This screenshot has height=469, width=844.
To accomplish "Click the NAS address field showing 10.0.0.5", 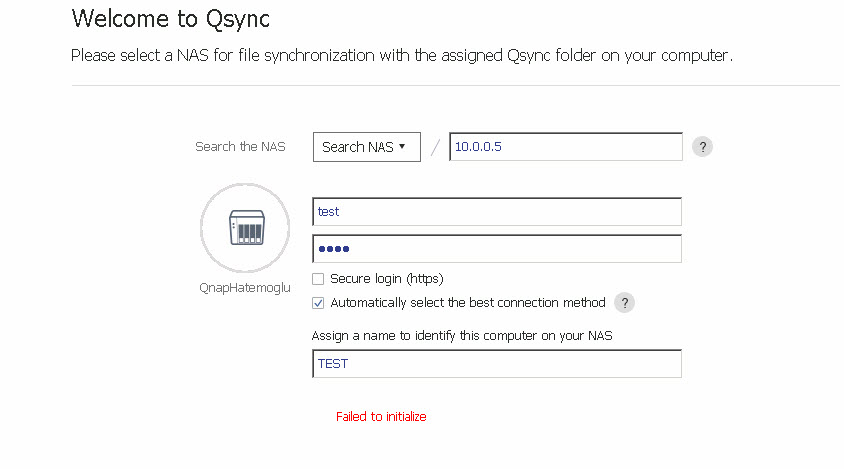I will coord(566,146).
